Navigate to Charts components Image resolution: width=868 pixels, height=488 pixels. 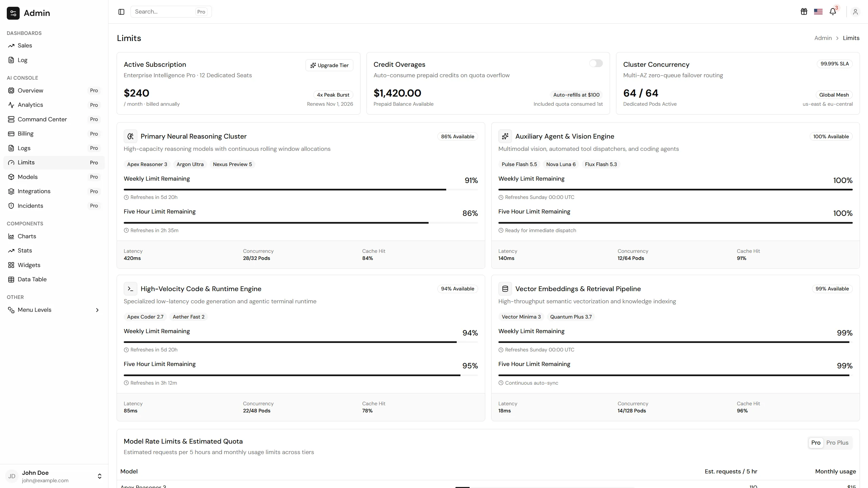(x=54, y=236)
